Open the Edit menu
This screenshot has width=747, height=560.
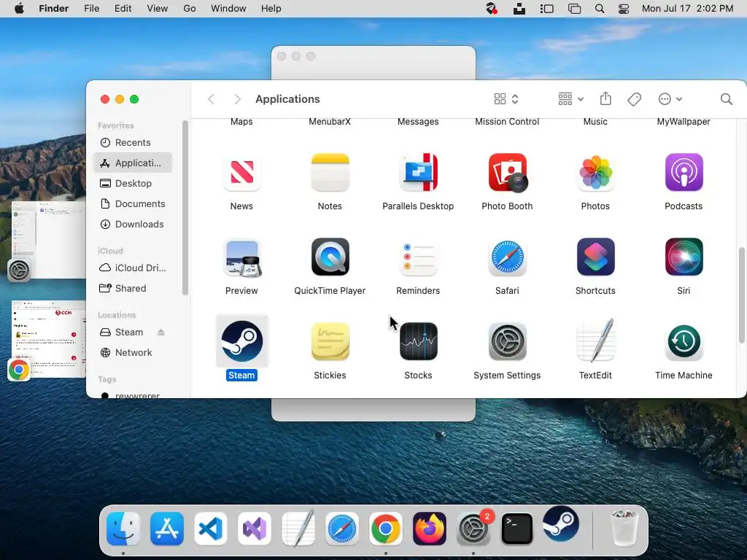[x=123, y=9]
